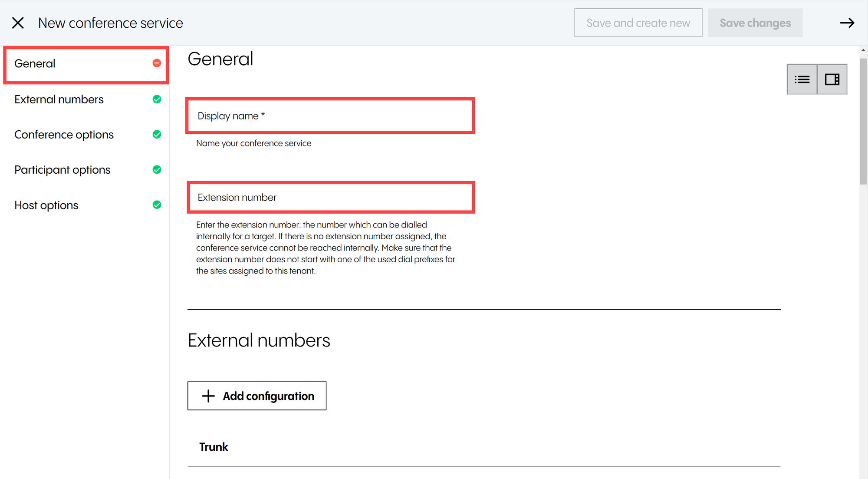Close the New conference service dialog
The width and height of the screenshot is (868, 479).
[18, 23]
